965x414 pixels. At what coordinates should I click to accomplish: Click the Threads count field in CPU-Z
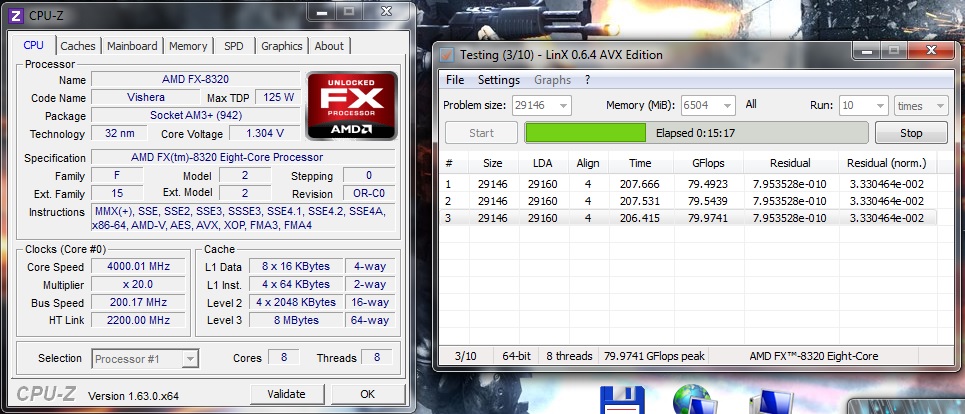click(377, 357)
